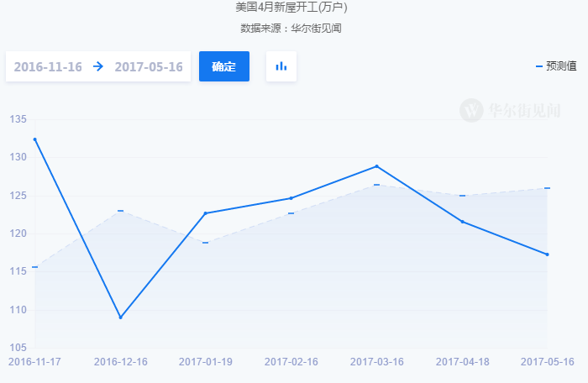588x383 pixels.
Task: Click peak data point at 2017-03-16
Action: click(377, 166)
